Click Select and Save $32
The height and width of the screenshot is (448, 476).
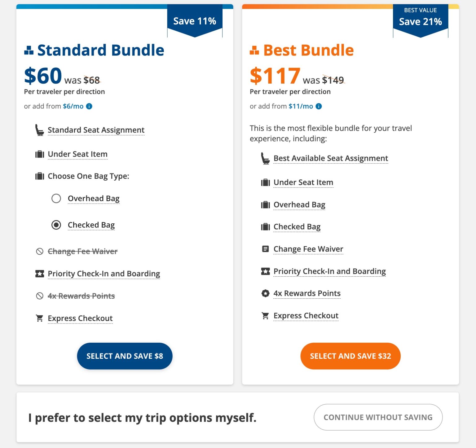click(x=350, y=356)
